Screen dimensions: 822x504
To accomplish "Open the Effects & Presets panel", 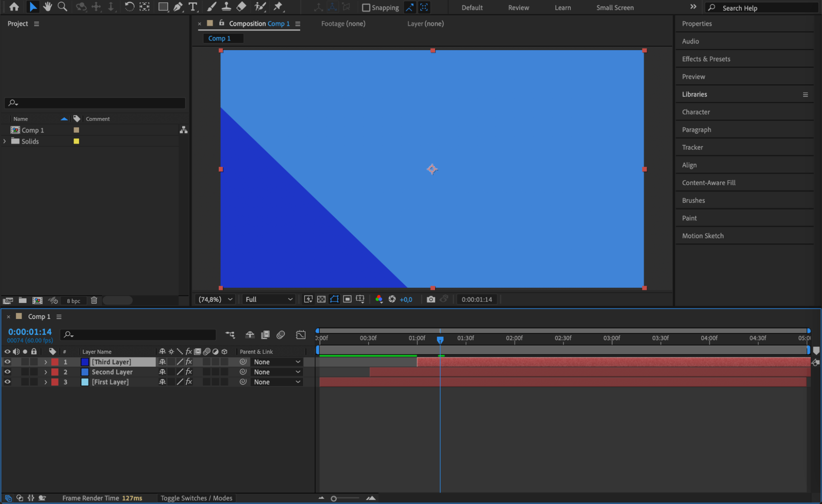I will pyautogui.click(x=706, y=59).
